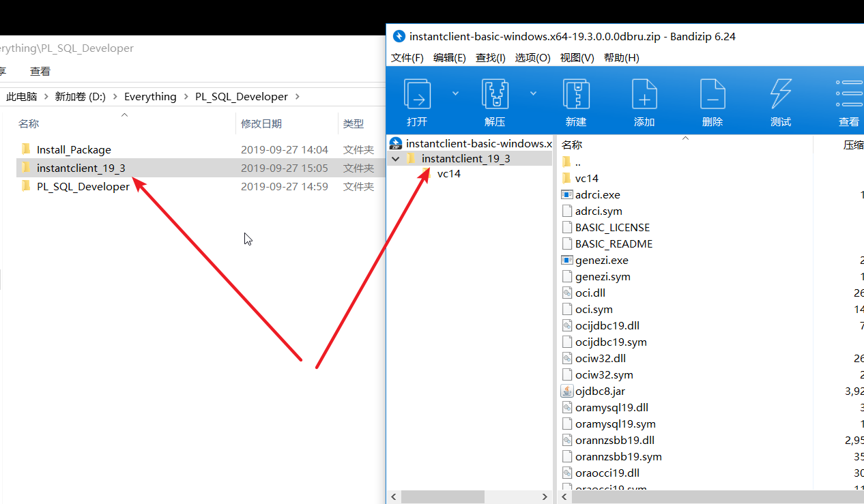Click the tree pane horizontal scrollbar thumb
The image size is (864, 504).
click(x=442, y=497)
